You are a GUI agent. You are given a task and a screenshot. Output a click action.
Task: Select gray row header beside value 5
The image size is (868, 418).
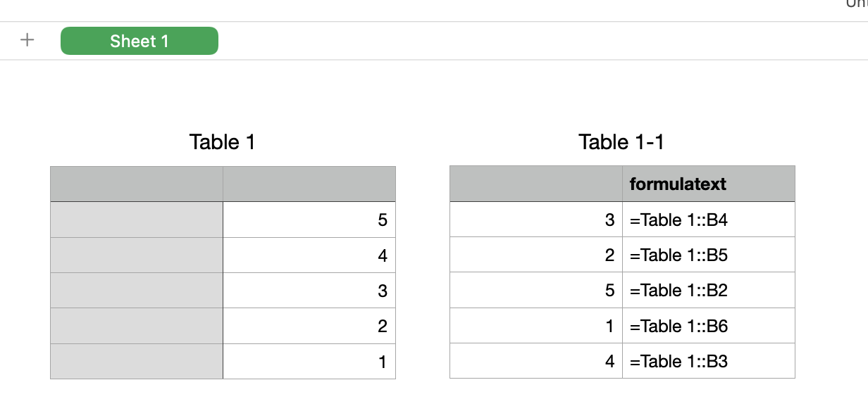[x=136, y=220]
